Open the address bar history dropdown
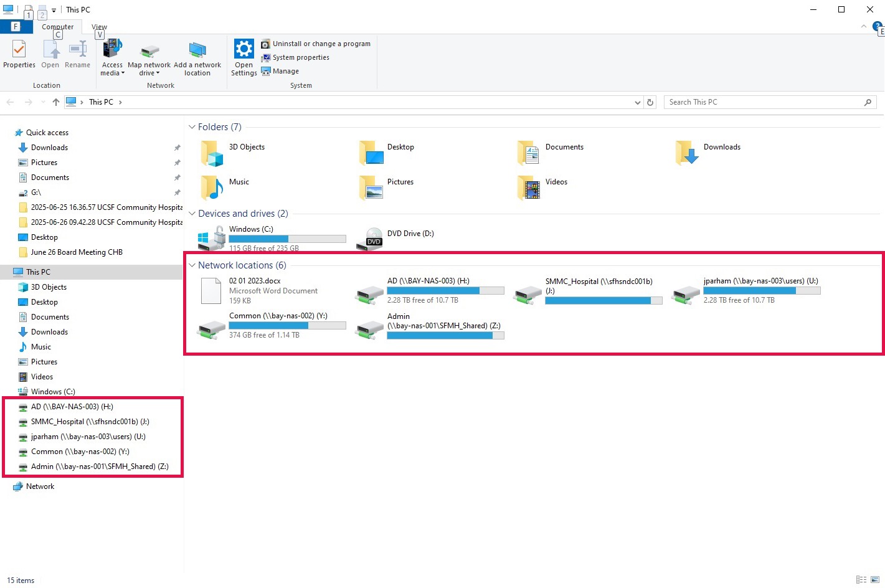The height and width of the screenshot is (588, 885). [637, 102]
